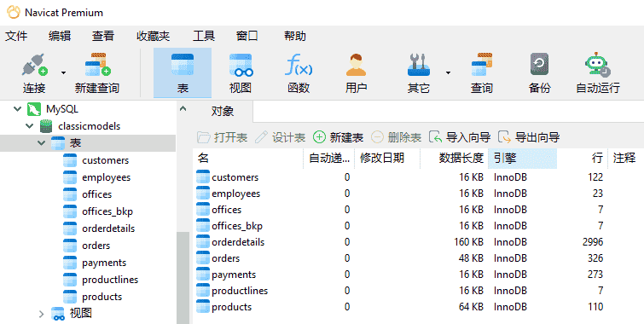Click the New Table (新建表) button

tap(338, 137)
